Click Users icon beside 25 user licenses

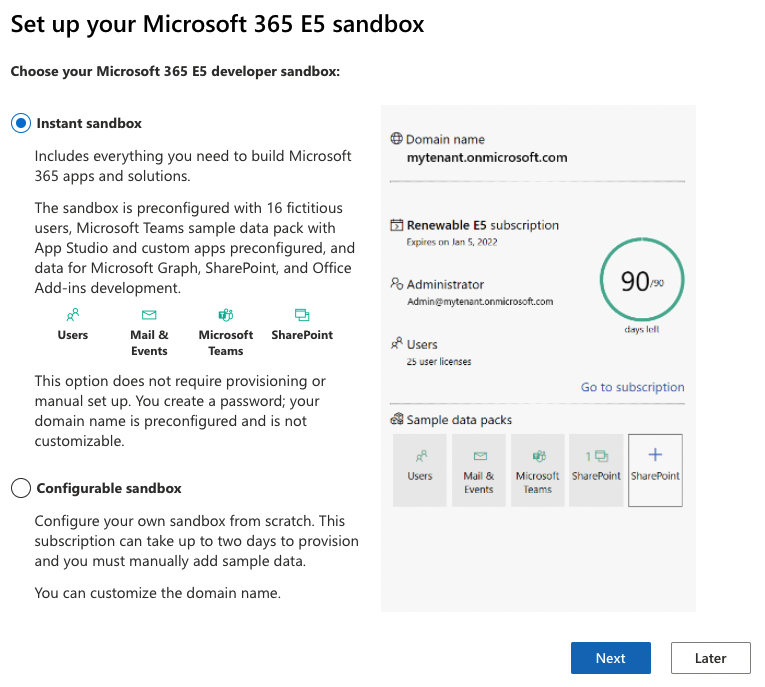[x=396, y=344]
